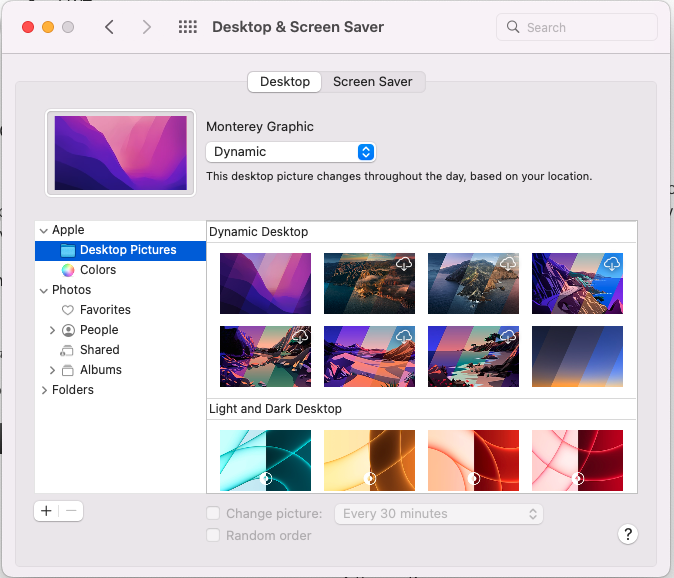This screenshot has width=674, height=578.
Task: Switch to the Desktop tab
Action: (285, 82)
